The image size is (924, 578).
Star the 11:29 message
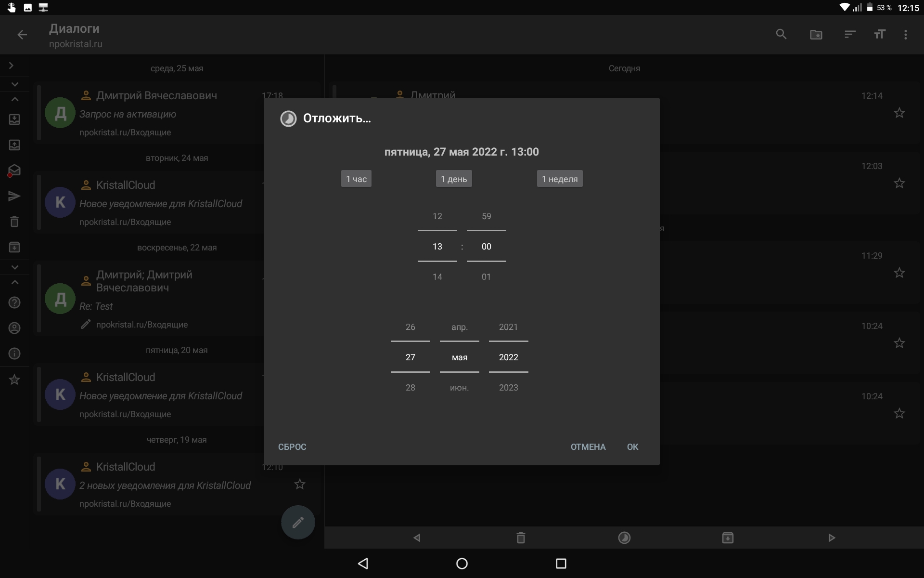(x=899, y=273)
